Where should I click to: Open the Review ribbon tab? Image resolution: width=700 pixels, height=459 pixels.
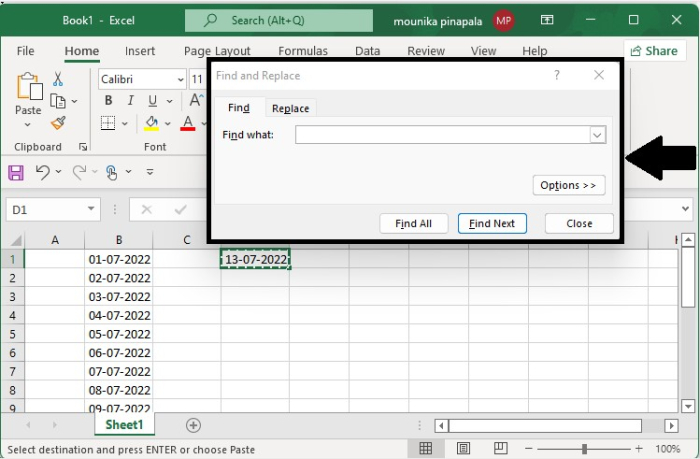pyautogui.click(x=426, y=51)
